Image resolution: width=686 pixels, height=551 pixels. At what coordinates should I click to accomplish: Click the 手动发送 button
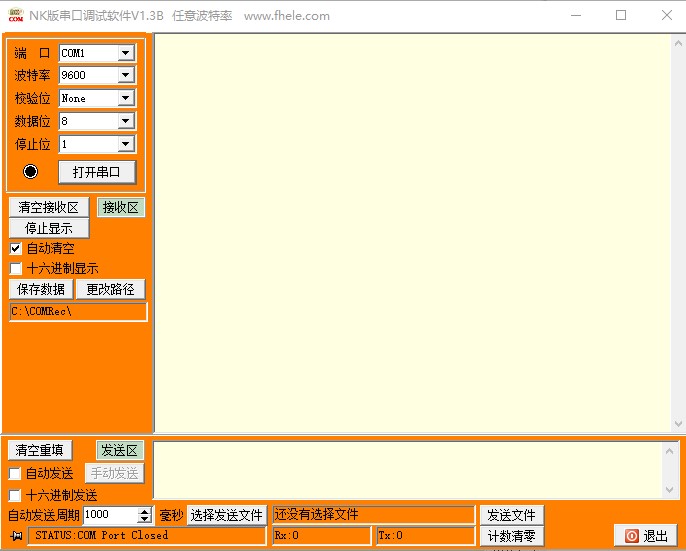(115, 473)
